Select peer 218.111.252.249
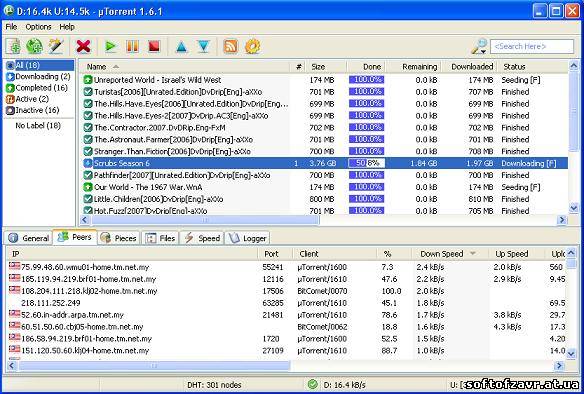Viewport: 584px width, 394px height. click(286, 303)
